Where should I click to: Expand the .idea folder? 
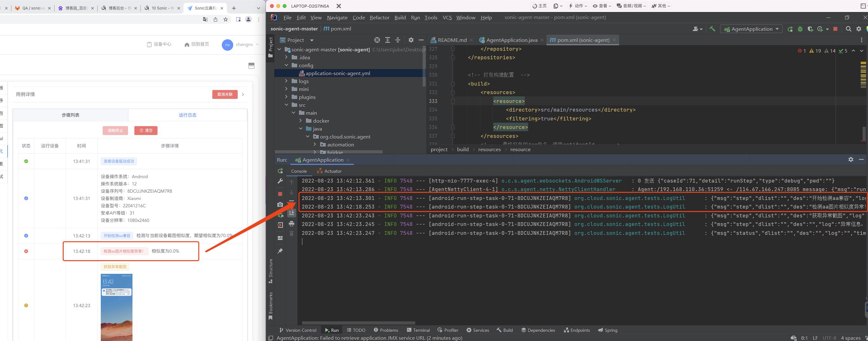coord(286,58)
